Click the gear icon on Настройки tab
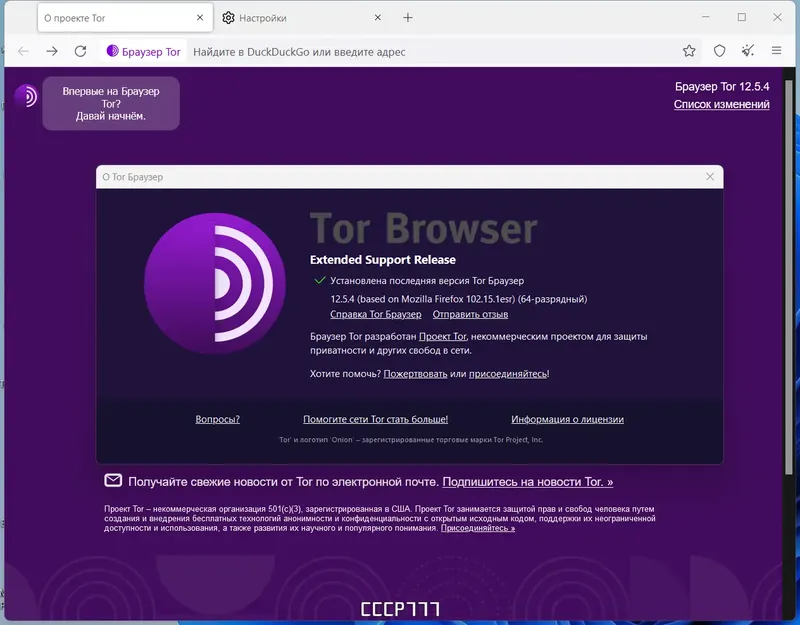The image size is (800, 625). pyautogui.click(x=228, y=18)
